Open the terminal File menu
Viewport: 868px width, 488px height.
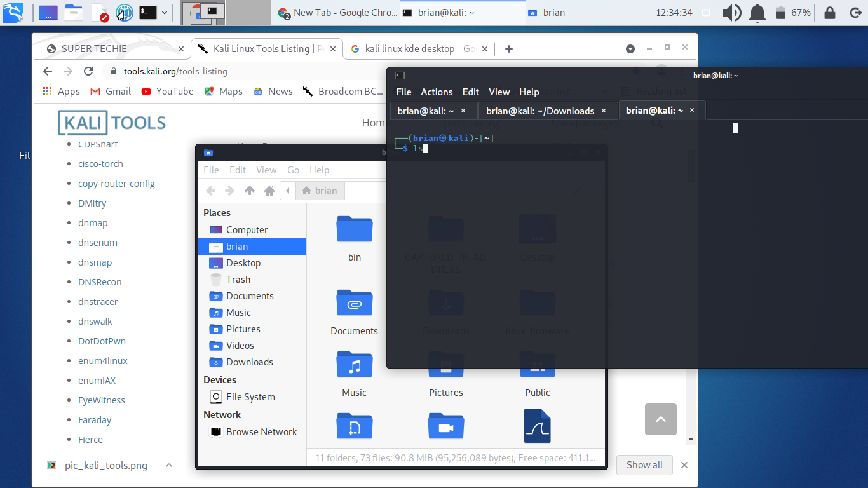point(403,92)
